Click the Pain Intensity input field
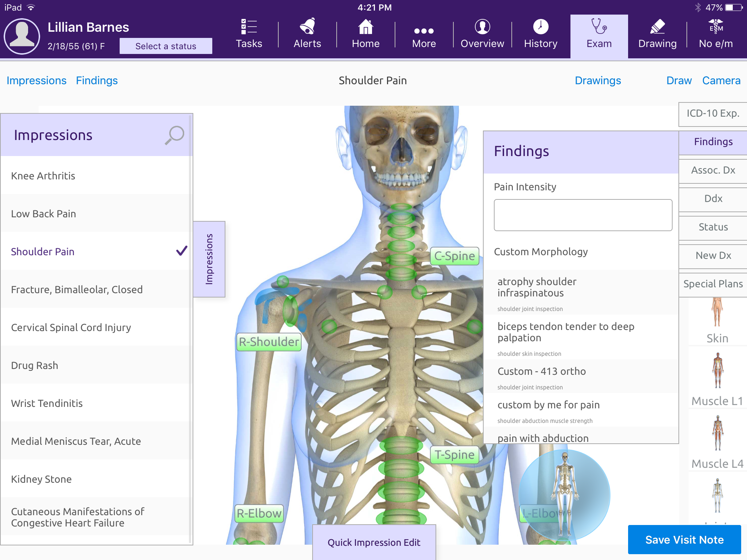 (582, 215)
